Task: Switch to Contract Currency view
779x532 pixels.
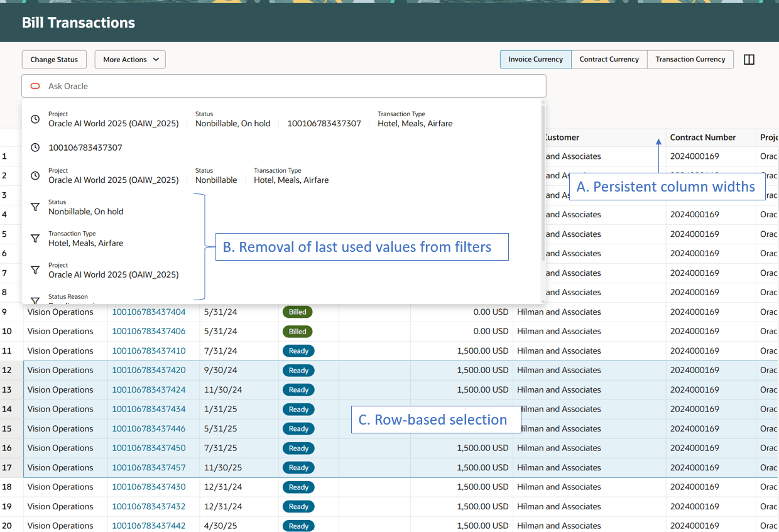Action: point(609,60)
